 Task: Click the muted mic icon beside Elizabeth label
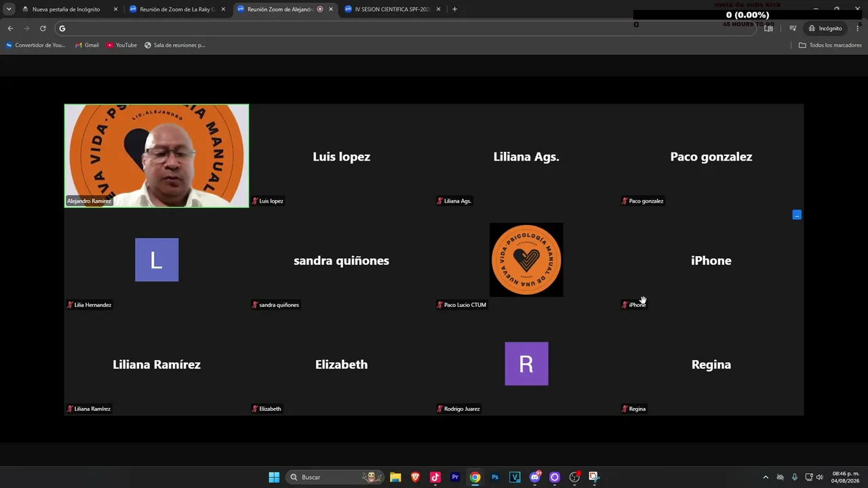pos(255,409)
